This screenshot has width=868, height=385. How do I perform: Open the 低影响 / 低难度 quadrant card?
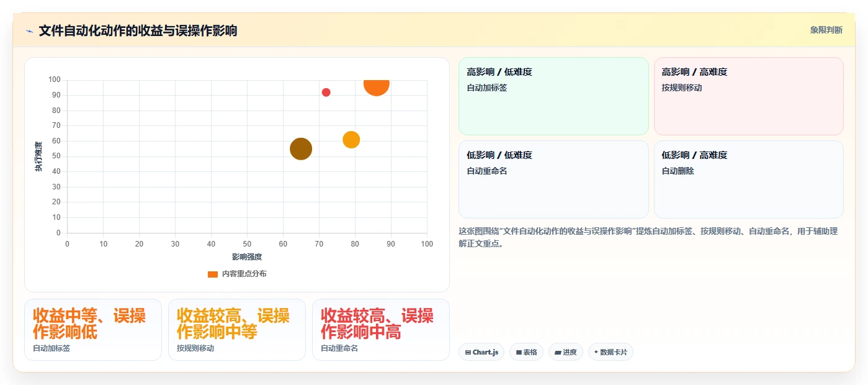tap(553, 179)
